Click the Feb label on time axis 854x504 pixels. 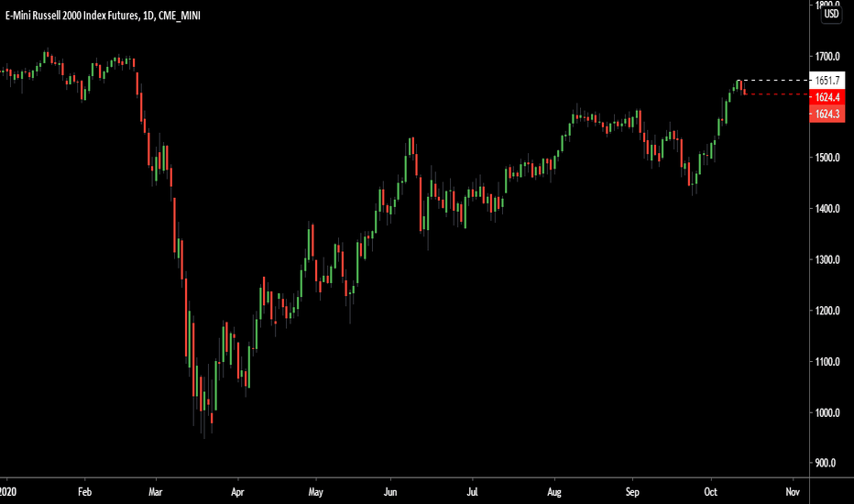click(x=84, y=492)
